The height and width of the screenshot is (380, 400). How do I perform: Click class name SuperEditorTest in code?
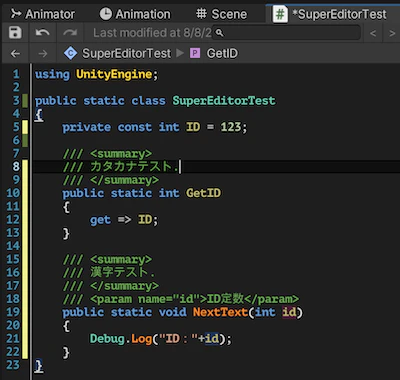point(224,100)
